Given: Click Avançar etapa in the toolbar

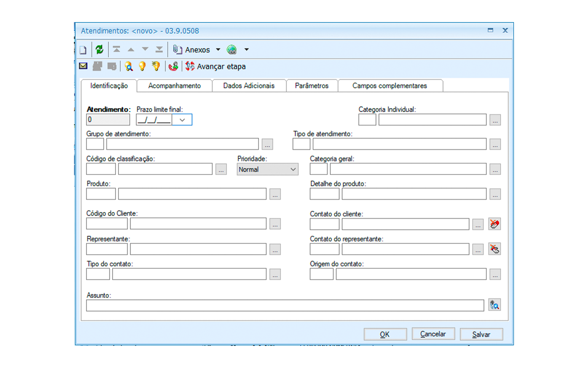Looking at the screenshot, I should (216, 67).
